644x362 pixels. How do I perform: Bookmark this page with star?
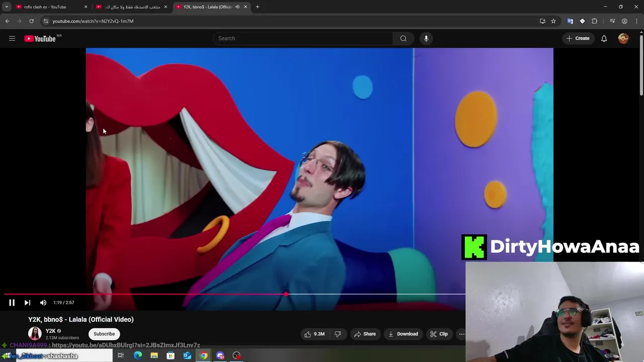tap(553, 21)
